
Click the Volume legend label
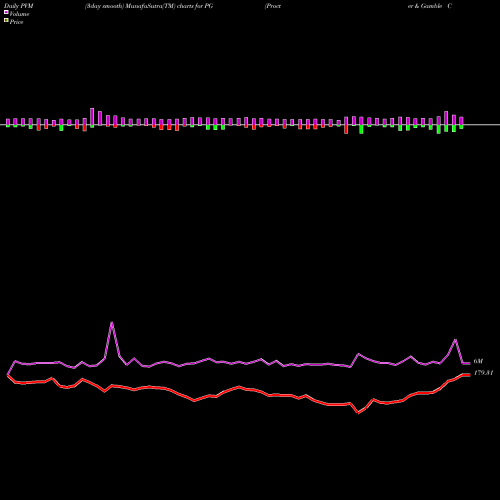click(x=19, y=14)
